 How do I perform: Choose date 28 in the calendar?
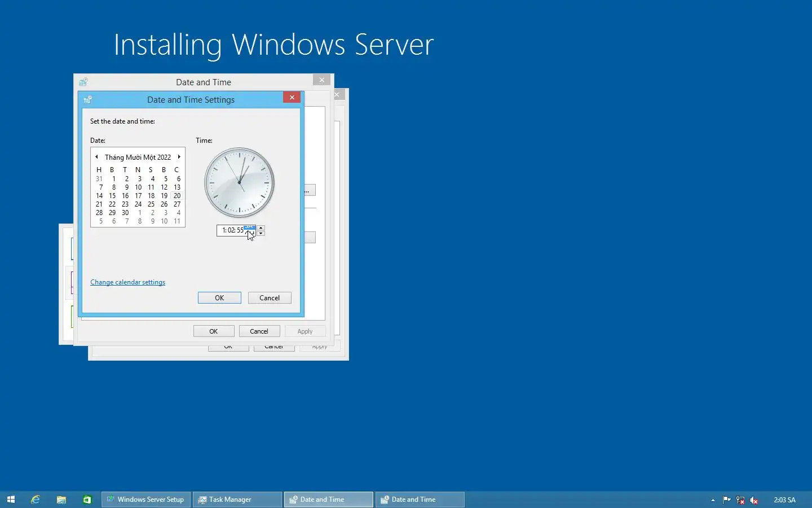pos(99,213)
